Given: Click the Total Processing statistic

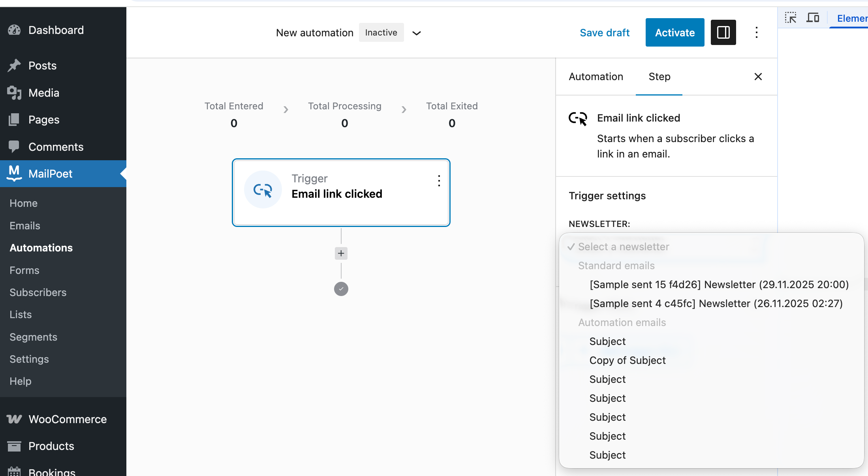Looking at the screenshot, I should pos(345,114).
